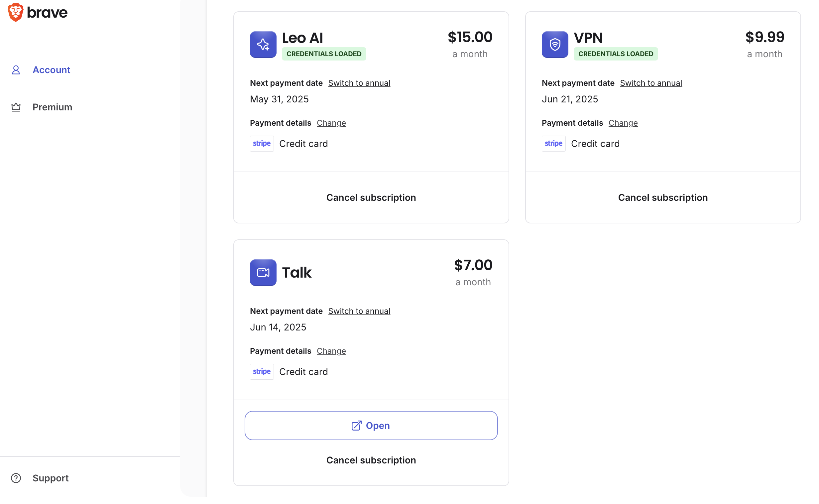
Task: Click the $7.00 price
Action: (473, 265)
